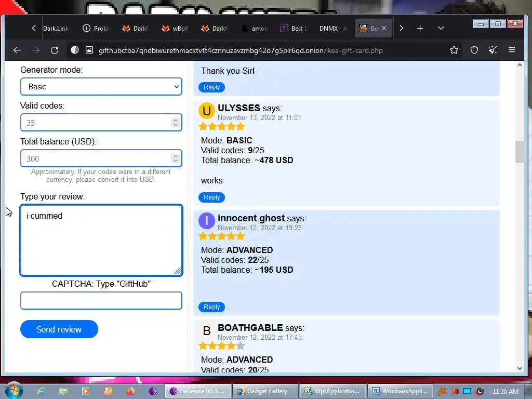Click the red flag tray icon
Image resolution: width=532 pixels, height=399 pixels.
pos(455,392)
